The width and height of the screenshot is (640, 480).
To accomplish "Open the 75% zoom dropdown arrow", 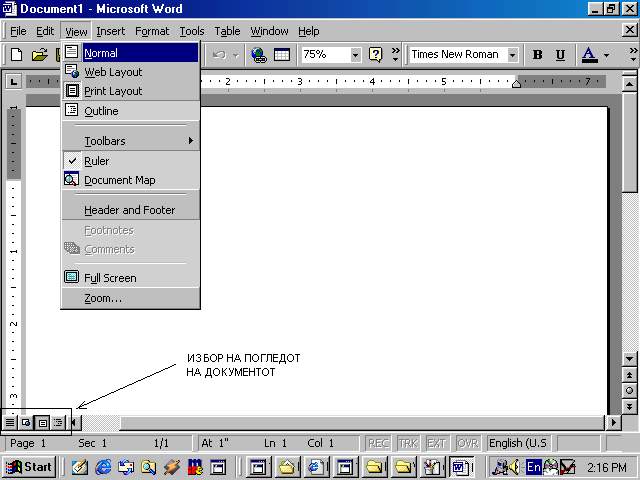I will (355, 54).
